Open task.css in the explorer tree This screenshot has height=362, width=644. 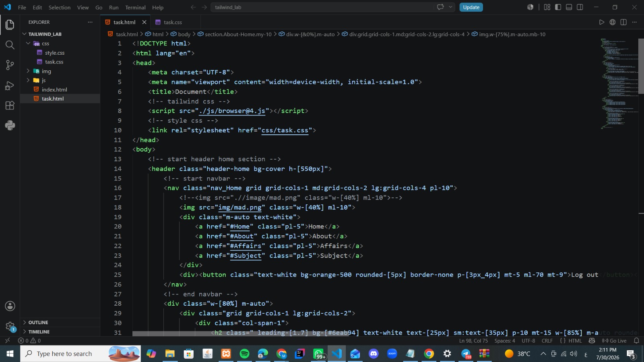pyautogui.click(x=54, y=62)
